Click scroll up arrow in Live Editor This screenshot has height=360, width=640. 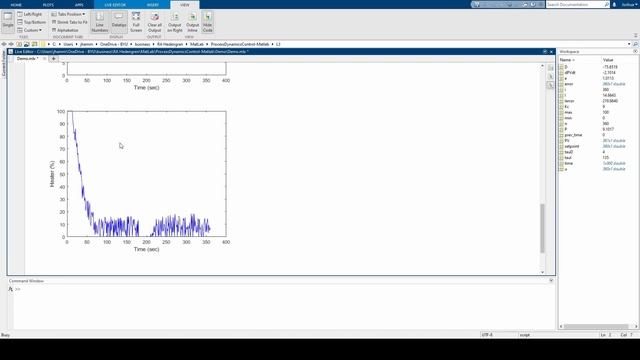point(542,65)
